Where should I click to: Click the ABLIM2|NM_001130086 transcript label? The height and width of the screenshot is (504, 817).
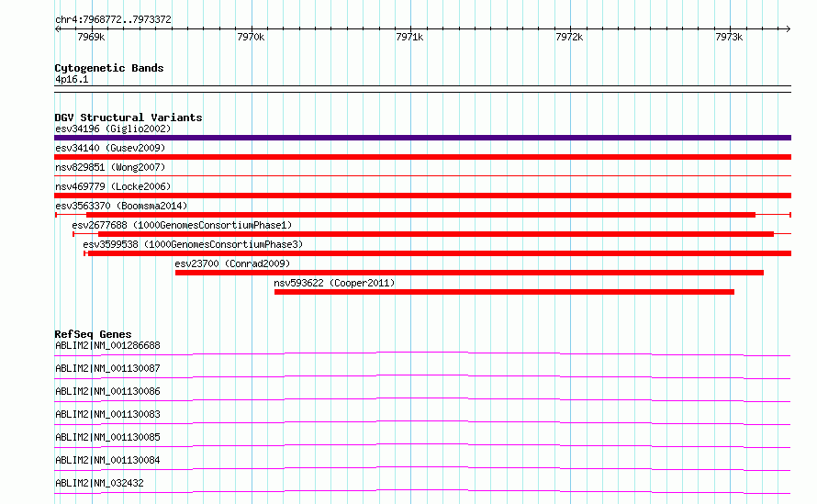pyautogui.click(x=107, y=391)
